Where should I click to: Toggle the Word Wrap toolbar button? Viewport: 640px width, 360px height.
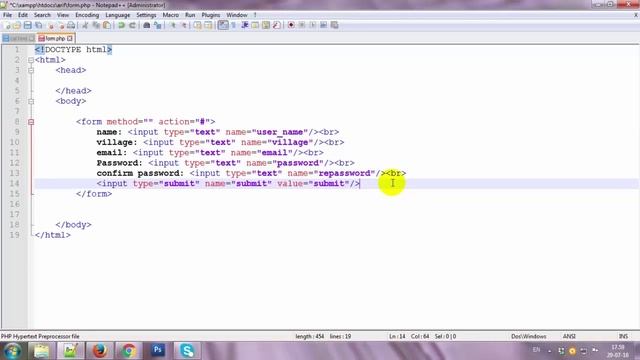click(223, 25)
